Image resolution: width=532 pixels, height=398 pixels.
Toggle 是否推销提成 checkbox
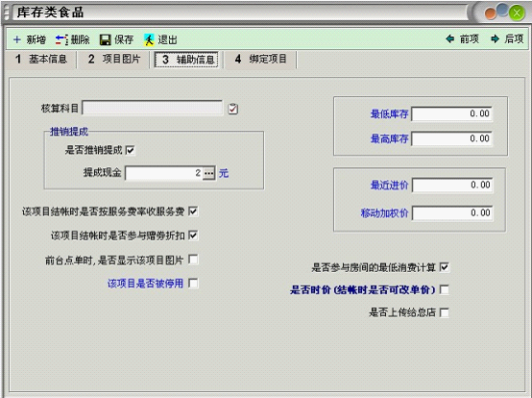click(x=131, y=150)
